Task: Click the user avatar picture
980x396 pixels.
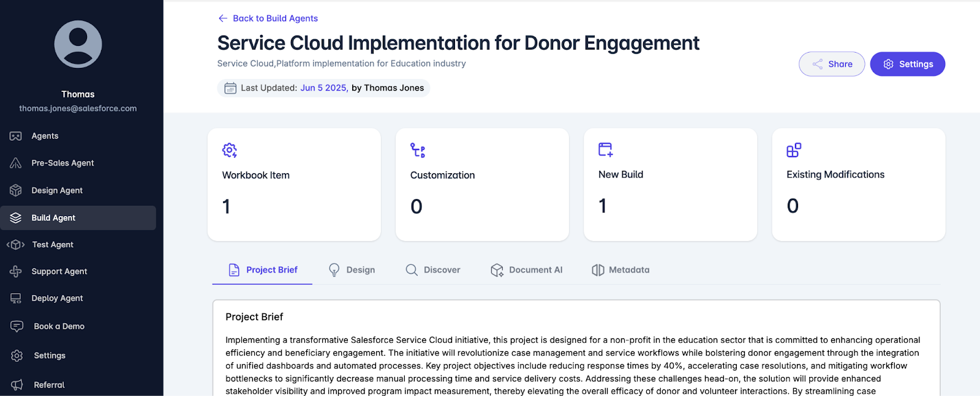Action: (78, 44)
